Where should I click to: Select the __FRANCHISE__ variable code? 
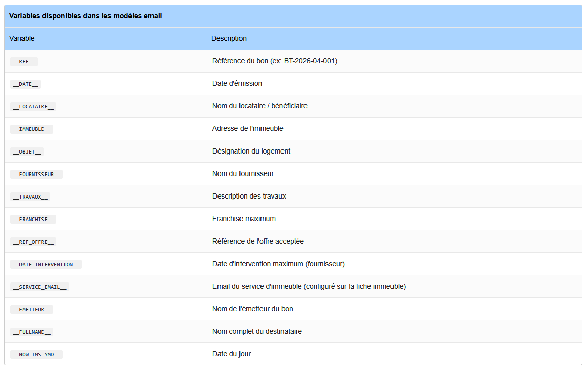point(33,219)
